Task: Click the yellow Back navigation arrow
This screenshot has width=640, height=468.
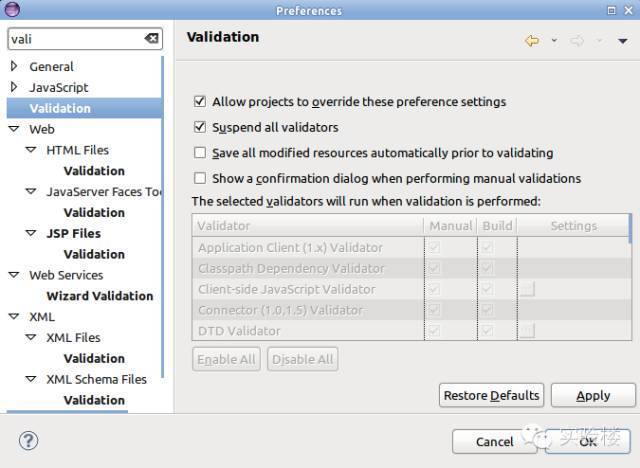Action: pyautogui.click(x=532, y=41)
